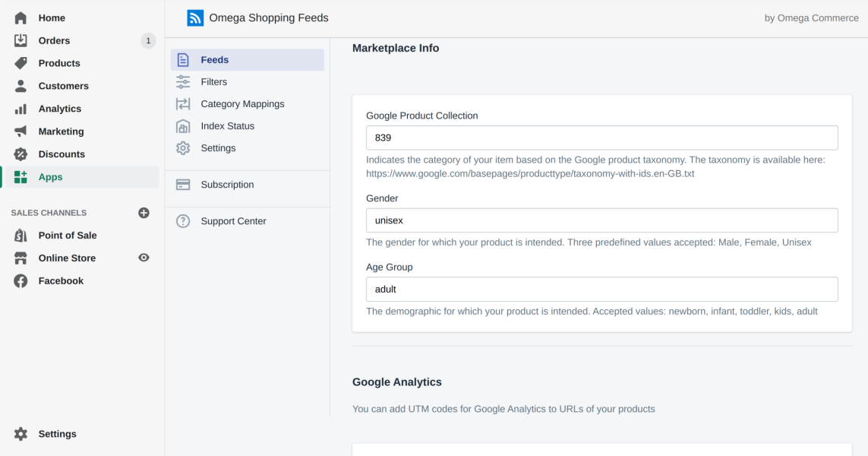This screenshot has height=456, width=868.
Task: Click the Google Analytics heading
Action: [397, 382]
